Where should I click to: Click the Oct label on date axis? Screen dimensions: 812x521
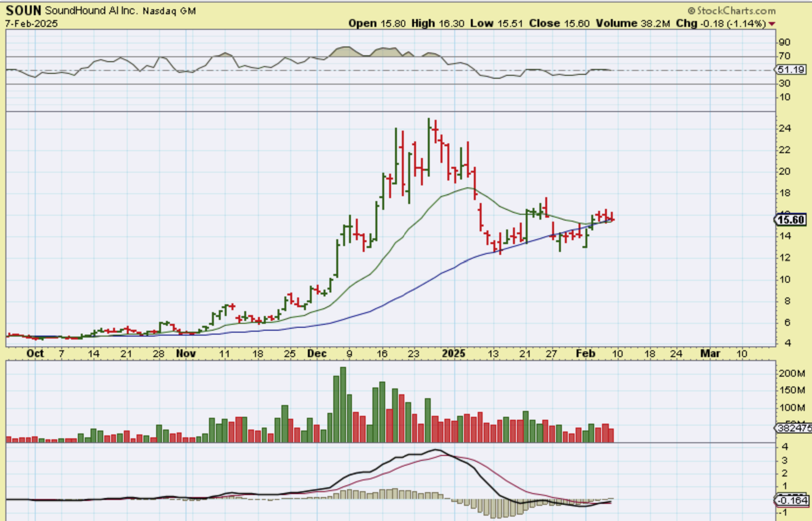point(35,353)
